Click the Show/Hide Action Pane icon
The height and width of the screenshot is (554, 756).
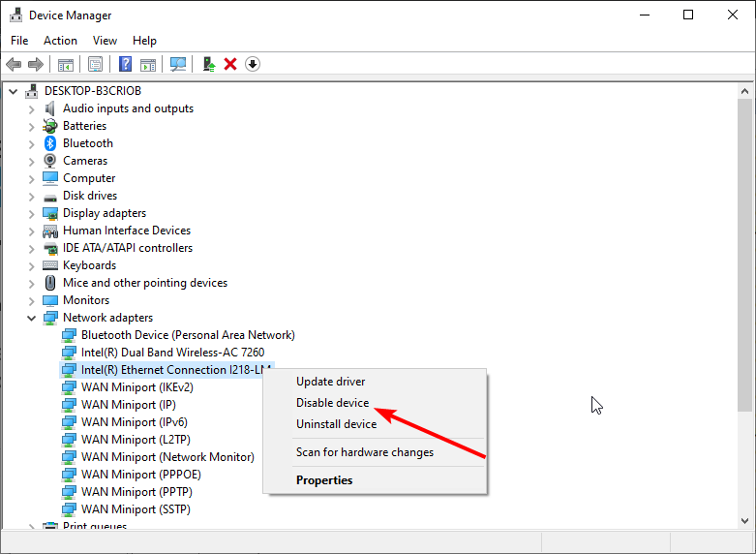coord(148,64)
